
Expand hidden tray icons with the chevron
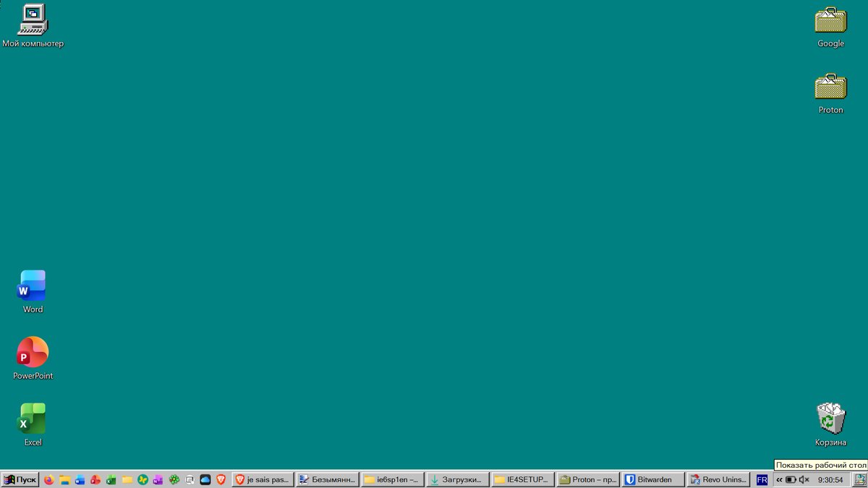(x=779, y=479)
